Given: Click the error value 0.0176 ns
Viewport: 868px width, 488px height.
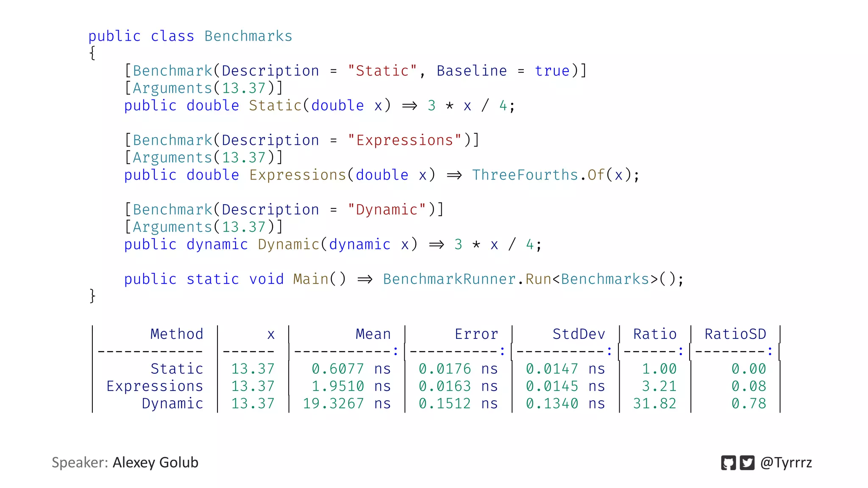Looking at the screenshot, I should (x=458, y=369).
